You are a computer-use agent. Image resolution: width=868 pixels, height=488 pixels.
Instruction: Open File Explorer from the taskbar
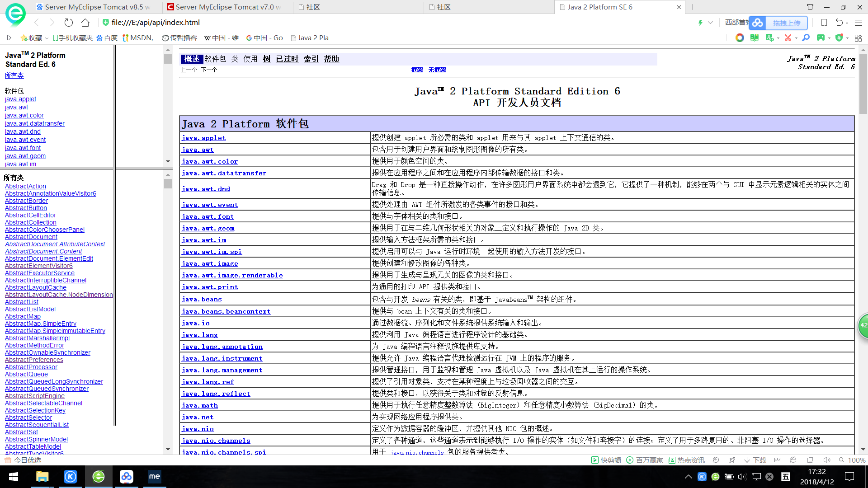[x=42, y=477]
